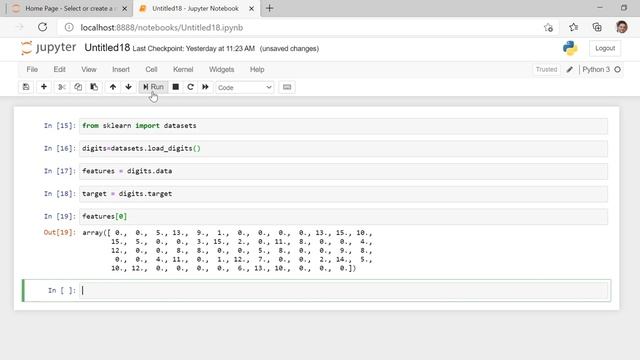Image resolution: width=640 pixels, height=360 pixels.
Task: Open the Edit menu
Action: (60, 69)
